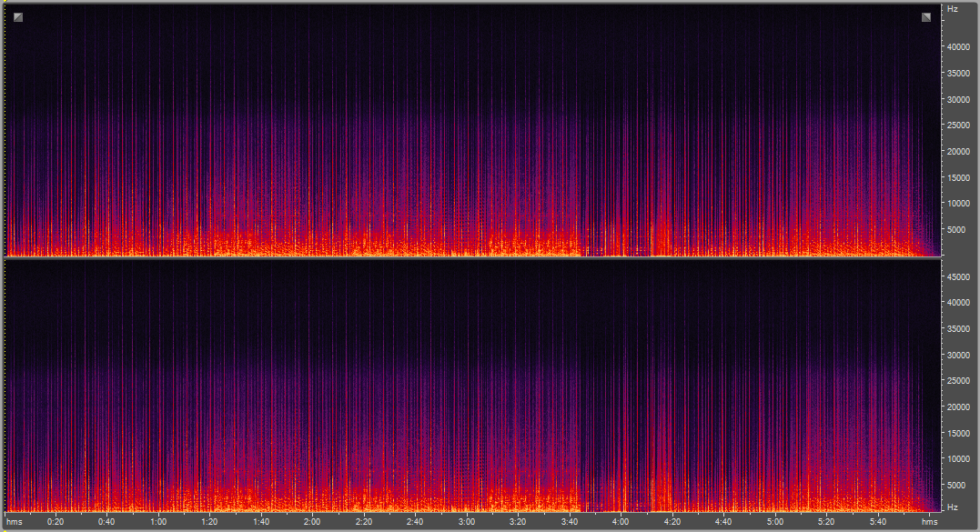Click the 5:00 tick on the time ruler

[x=774, y=522]
